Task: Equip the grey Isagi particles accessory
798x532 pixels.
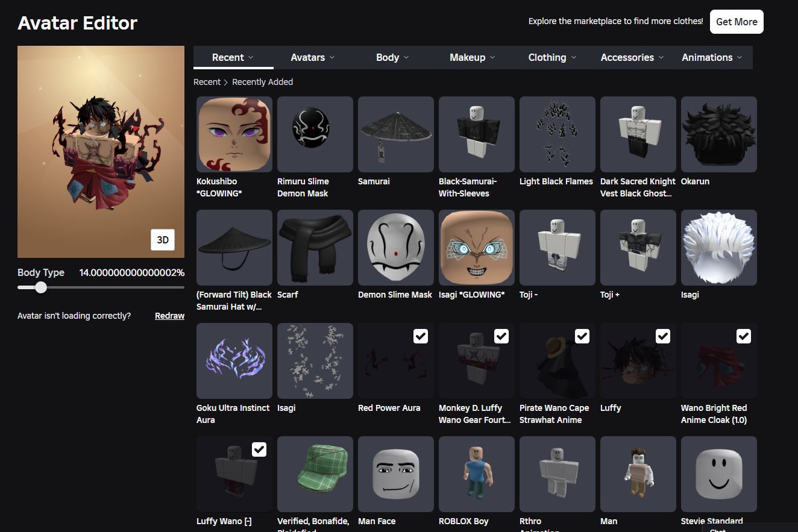Action: (315, 361)
